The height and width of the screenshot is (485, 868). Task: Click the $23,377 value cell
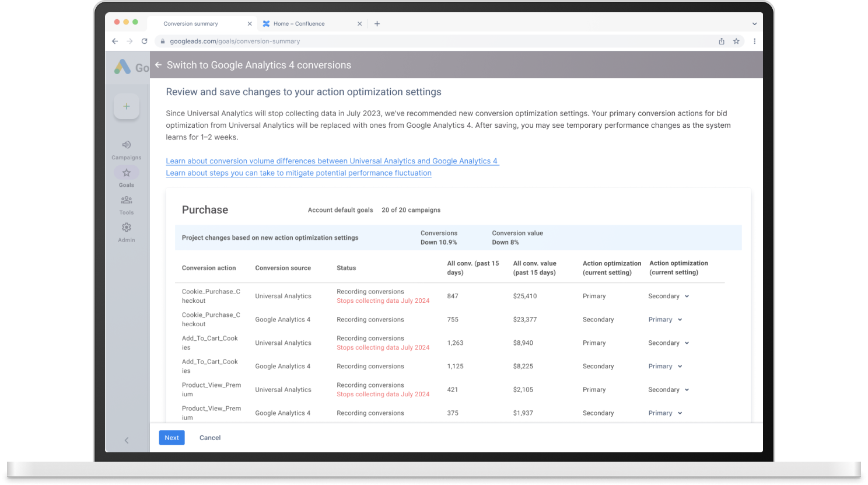point(525,320)
